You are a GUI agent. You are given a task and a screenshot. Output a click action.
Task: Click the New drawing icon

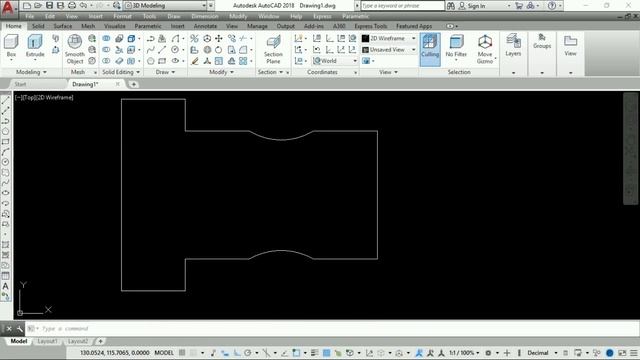coord(27,5)
